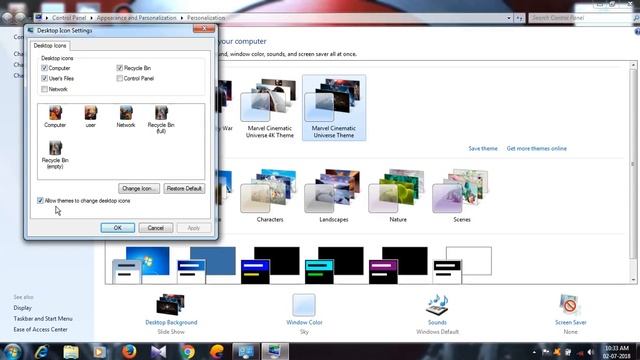Open Get more themes online link
Image resolution: width=640 pixels, height=360 pixels.
[x=536, y=149]
